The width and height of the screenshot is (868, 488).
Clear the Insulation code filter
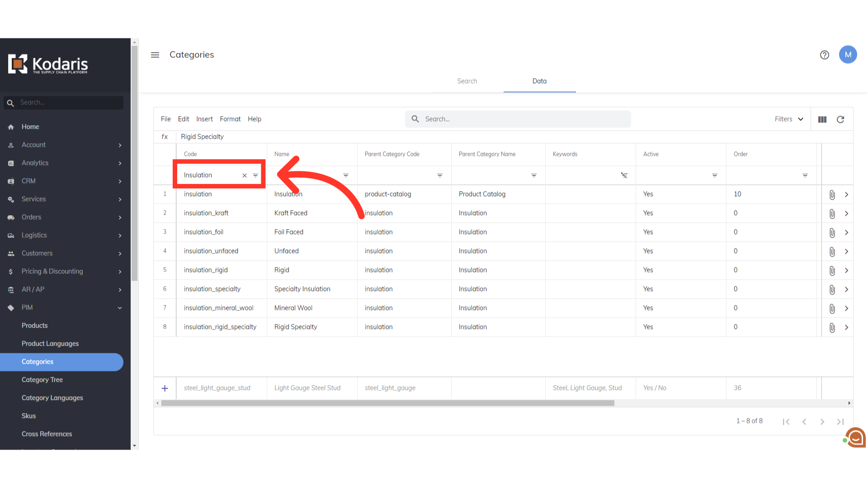pos(245,175)
